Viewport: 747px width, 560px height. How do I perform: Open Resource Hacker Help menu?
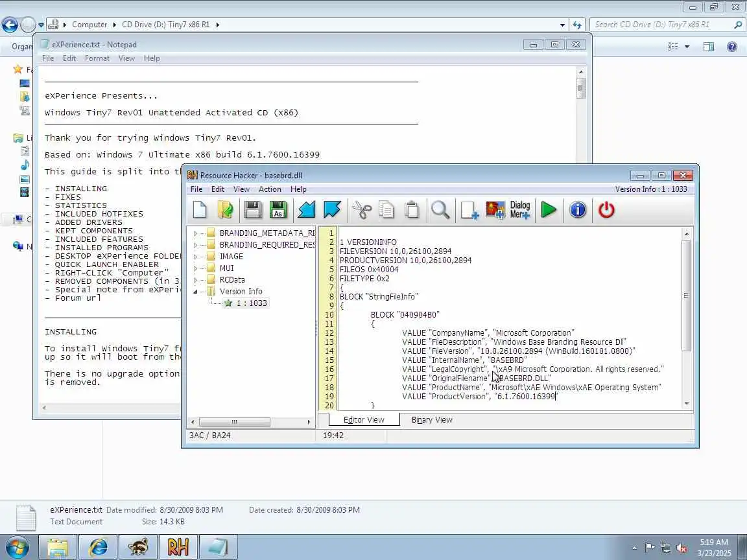click(x=298, y=189)
